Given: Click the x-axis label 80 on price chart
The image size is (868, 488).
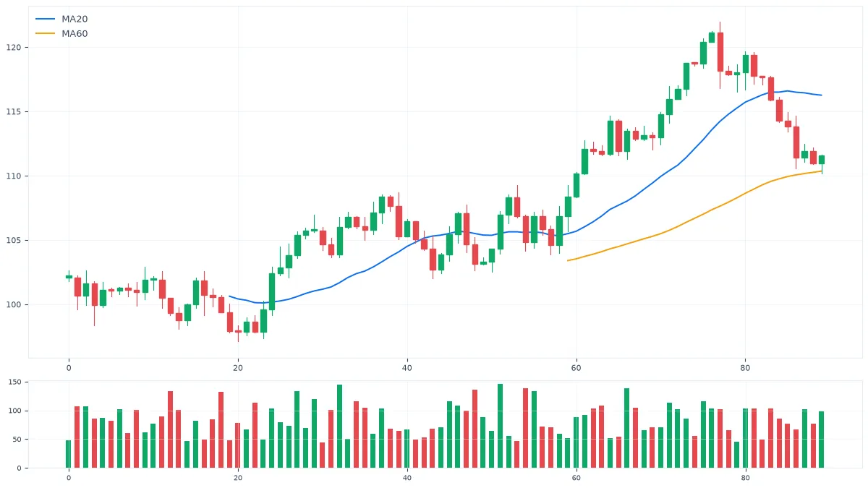Looking at the screenshot, I should pyautogui.click(x=745, y=368).
